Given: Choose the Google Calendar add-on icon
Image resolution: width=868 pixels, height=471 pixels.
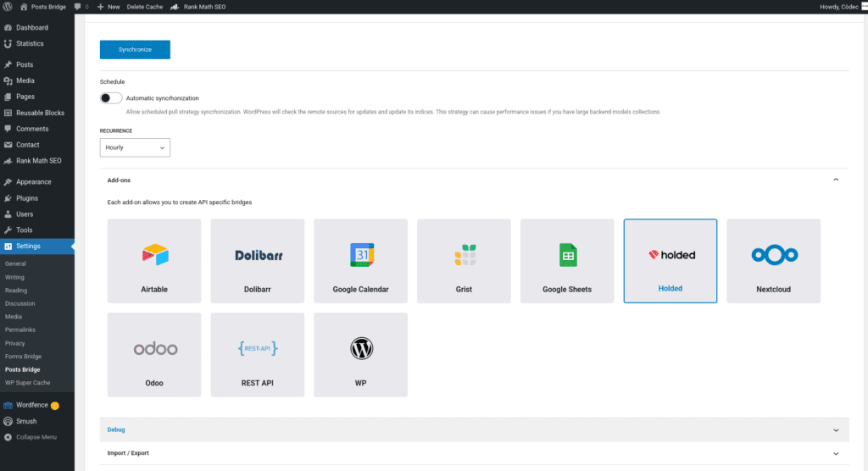Looking at the screenshot, I should [361, 254].
